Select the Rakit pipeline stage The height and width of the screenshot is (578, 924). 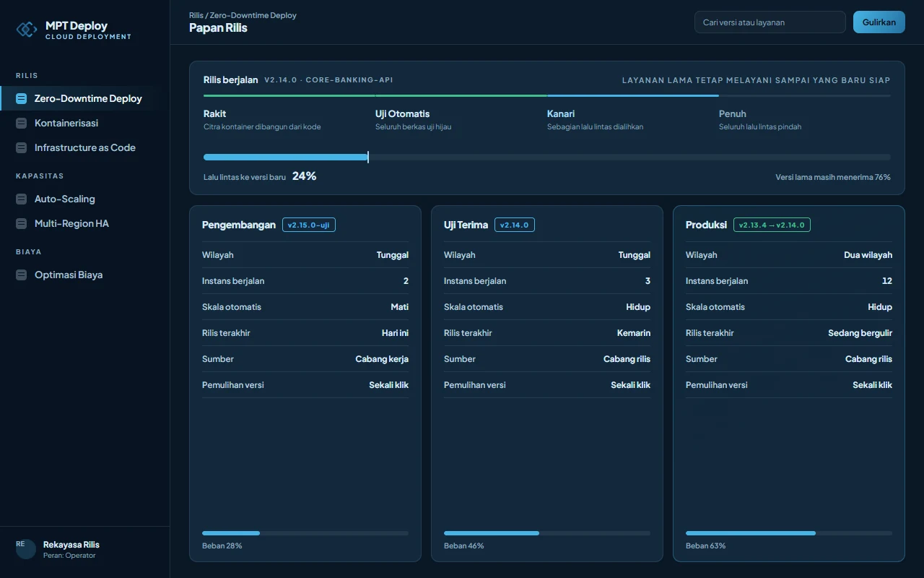point(289,113)
